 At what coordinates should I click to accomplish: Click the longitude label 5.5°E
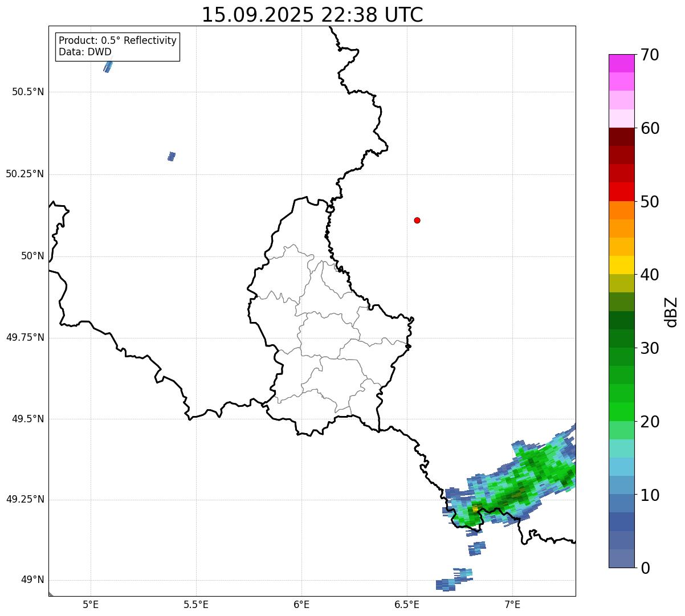pos(196,604)
